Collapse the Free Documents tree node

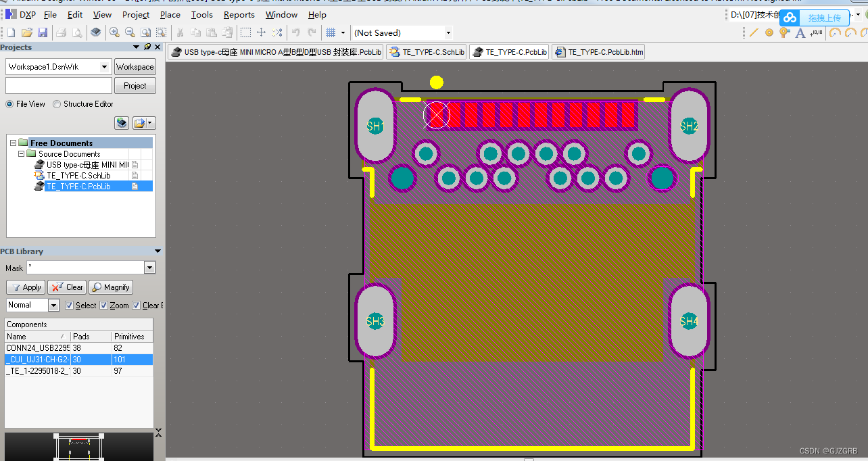[11, 143]
